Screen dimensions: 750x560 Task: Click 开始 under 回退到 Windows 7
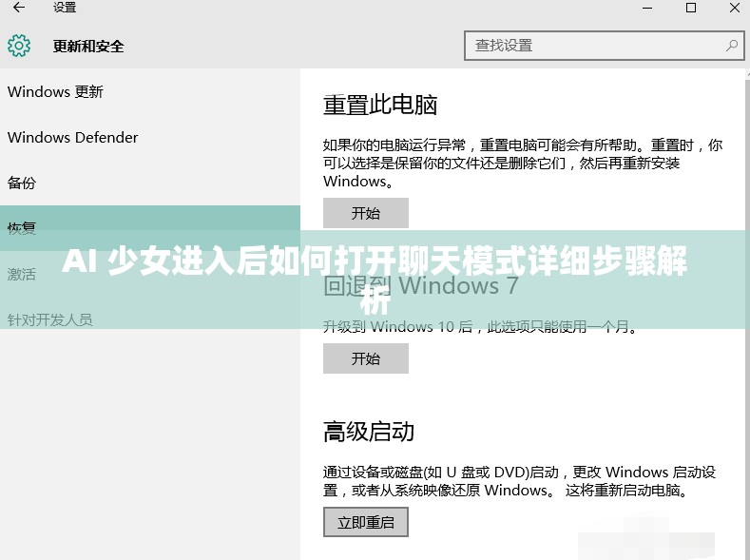[x=366, y=358]
